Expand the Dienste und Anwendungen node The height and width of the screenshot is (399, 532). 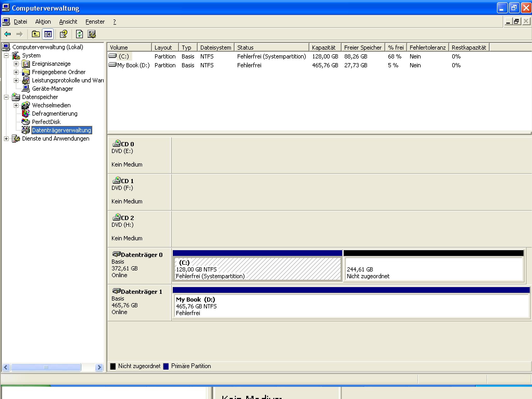tap(6, 139)
